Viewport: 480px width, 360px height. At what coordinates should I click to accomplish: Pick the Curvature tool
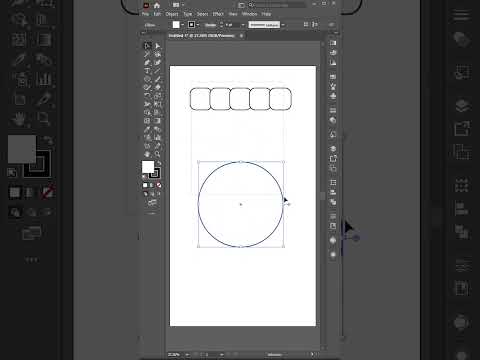coord(158,62)
